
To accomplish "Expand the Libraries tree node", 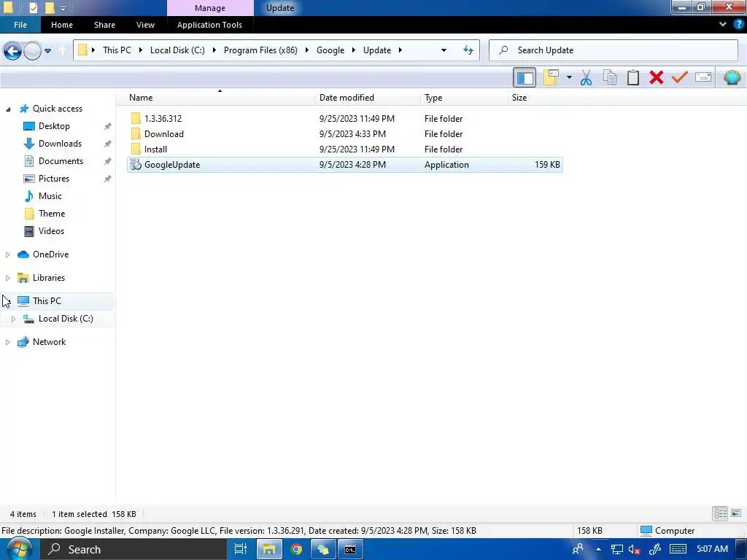I will (x=7, y=278).
